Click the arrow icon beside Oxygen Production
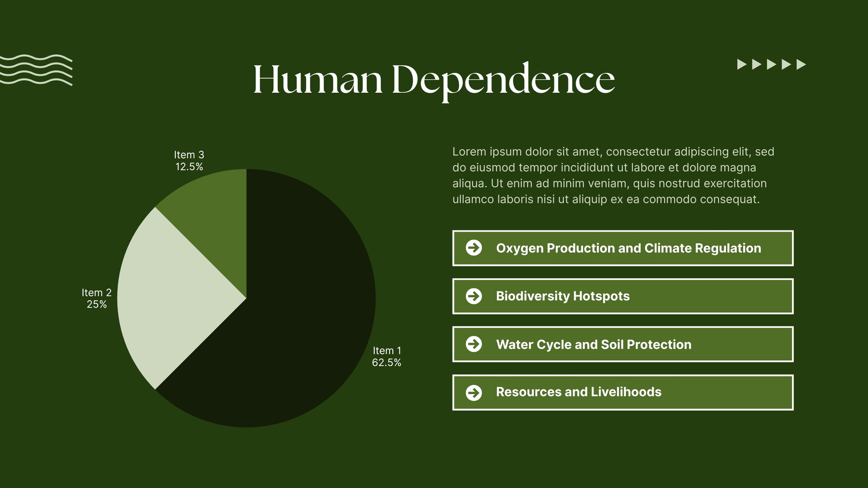Viewport: 868px width, 488px height. click(474, 248)
